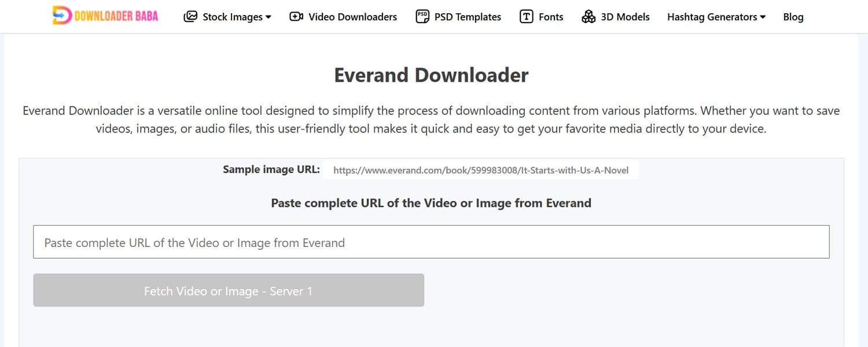Open the Fonts section
Screen dimensions: 868x347
(x=541, y=17)
